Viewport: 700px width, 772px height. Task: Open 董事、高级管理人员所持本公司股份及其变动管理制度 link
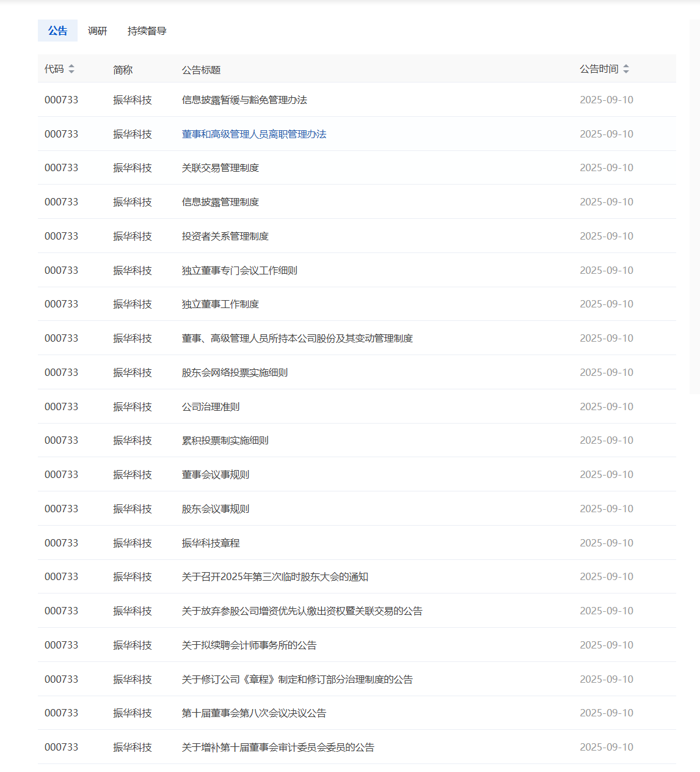click(x=297, y=338)
